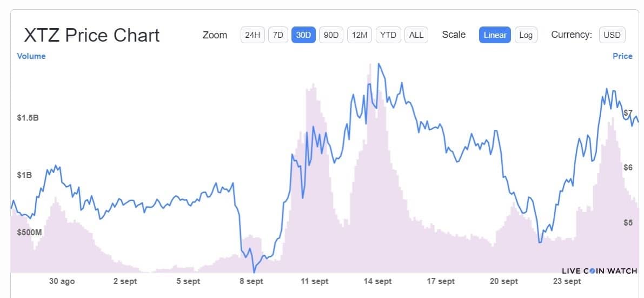Click the Live Coin Watch logo
The height and width of the screenshot is (298, 644).
pyautogui.click(x=599, y=271)
